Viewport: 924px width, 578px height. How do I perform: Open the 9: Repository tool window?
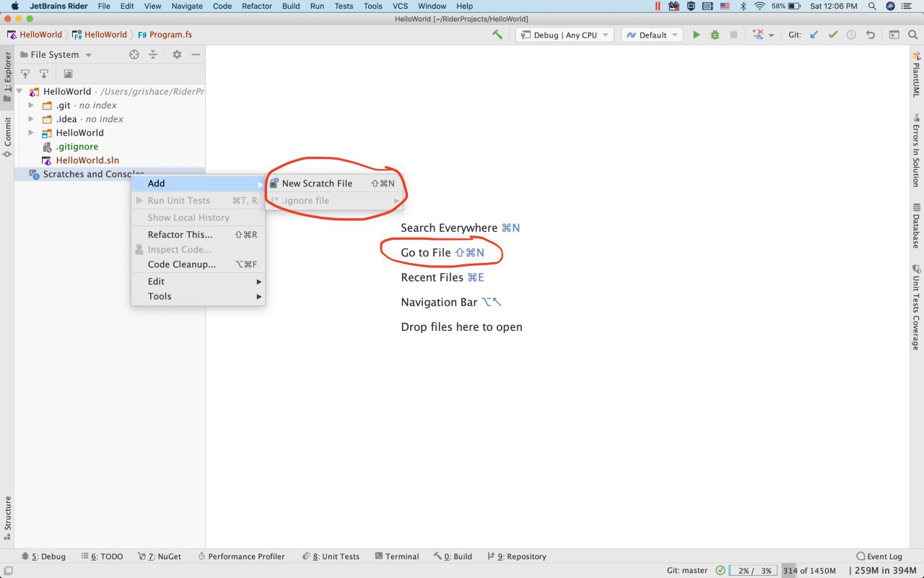(x=517, y=556)
